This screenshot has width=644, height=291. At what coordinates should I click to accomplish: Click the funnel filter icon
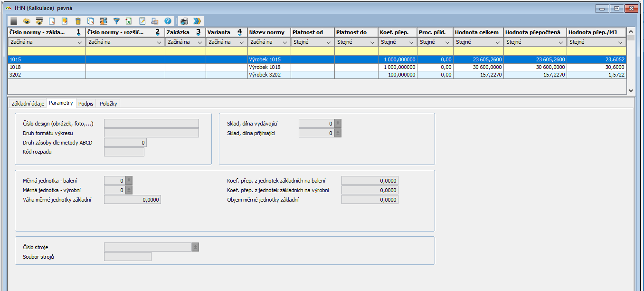(116, 21)
